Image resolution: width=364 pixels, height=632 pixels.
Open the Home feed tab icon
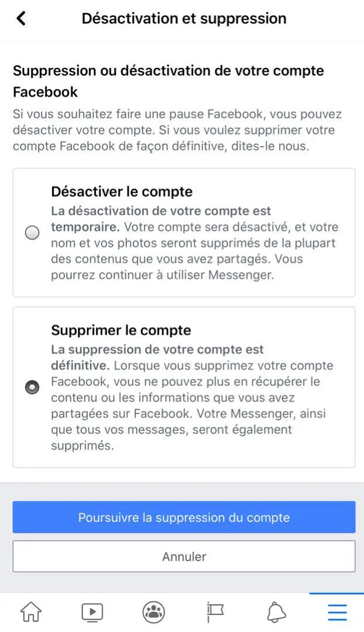coord(31,612)
